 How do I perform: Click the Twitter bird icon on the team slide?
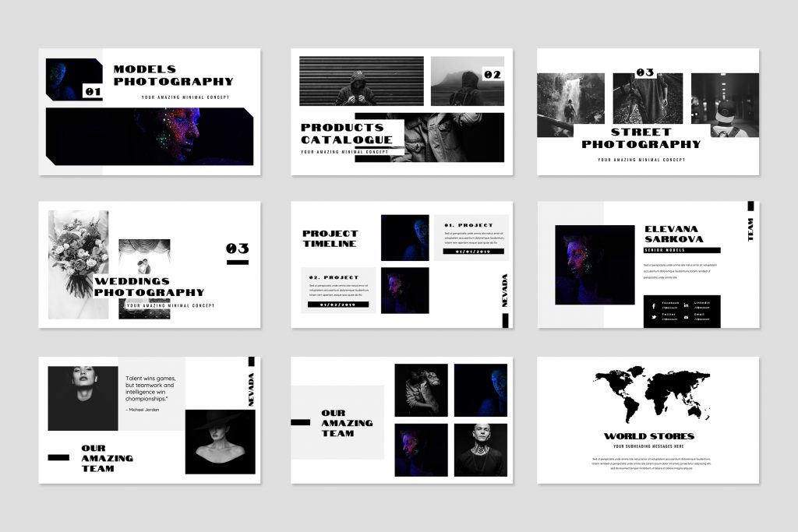[654, 317]
